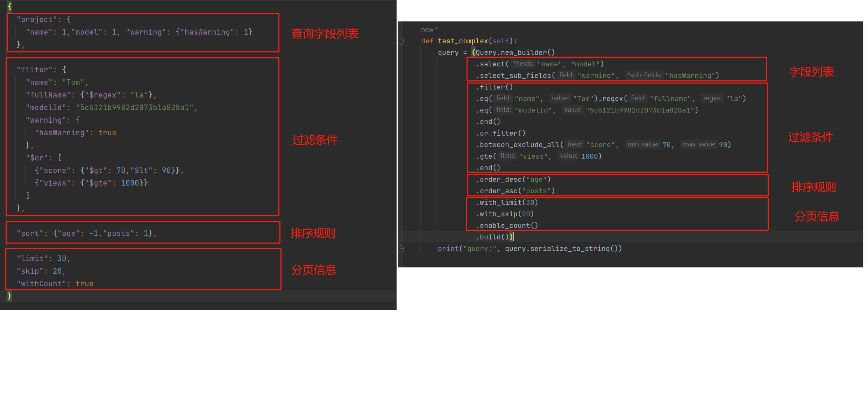The image size is (868, 396).
Task: Click the .filter() line in Python code
Action: pos(494,87)
